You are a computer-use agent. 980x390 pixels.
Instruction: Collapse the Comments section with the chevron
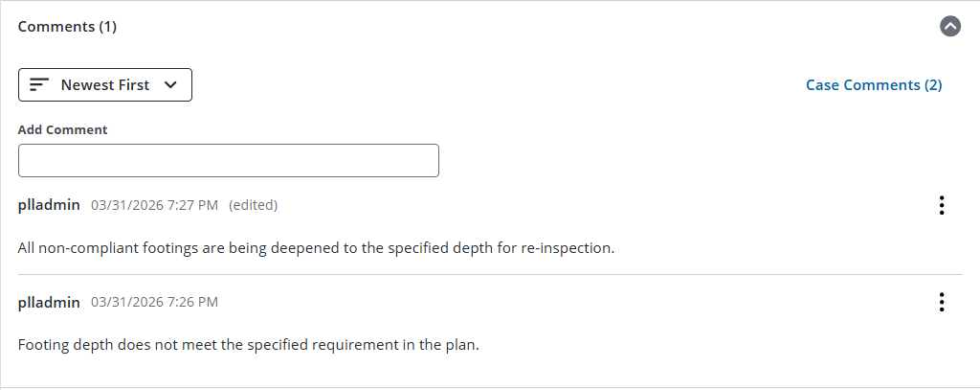point(950,26)
